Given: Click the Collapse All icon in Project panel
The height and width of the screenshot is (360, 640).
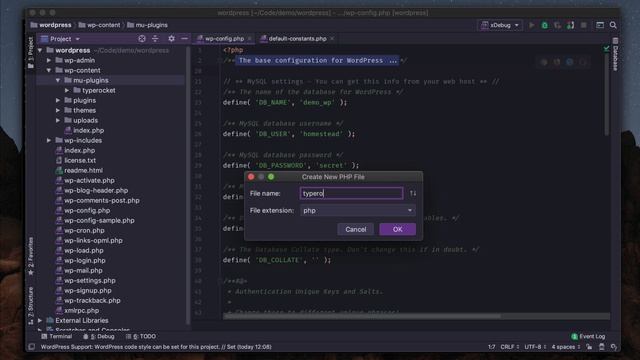Looking at the screenshot, I should (x=155, y=39).
